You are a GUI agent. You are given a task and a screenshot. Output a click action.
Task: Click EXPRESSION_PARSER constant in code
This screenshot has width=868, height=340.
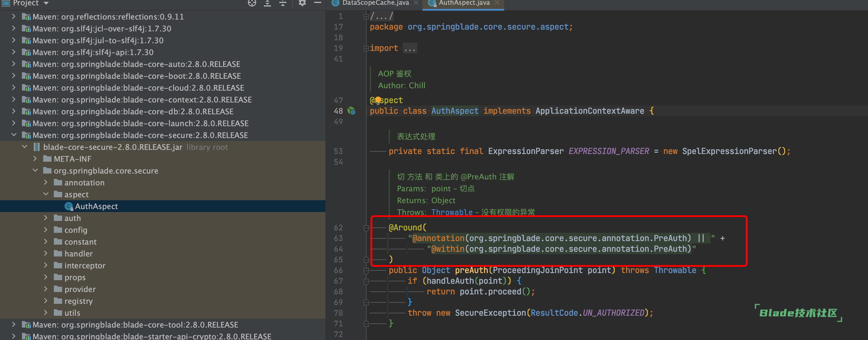click(609, 151)
